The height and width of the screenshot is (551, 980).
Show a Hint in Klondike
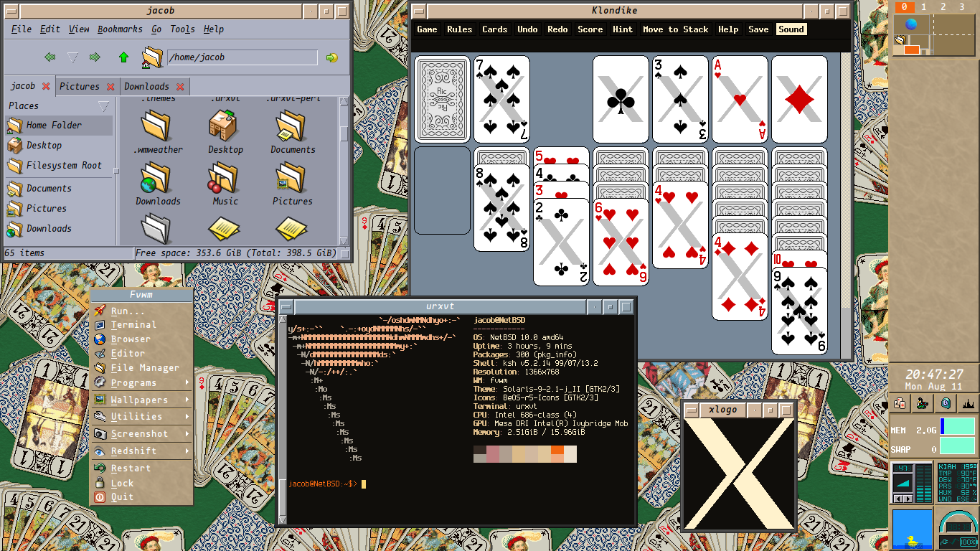[x=623, y=29]
